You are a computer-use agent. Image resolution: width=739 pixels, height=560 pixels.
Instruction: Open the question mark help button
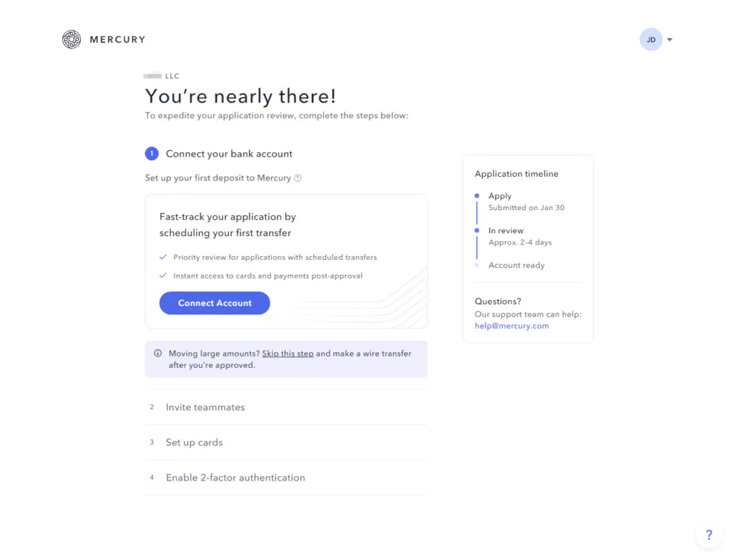[x=709, y=535]
